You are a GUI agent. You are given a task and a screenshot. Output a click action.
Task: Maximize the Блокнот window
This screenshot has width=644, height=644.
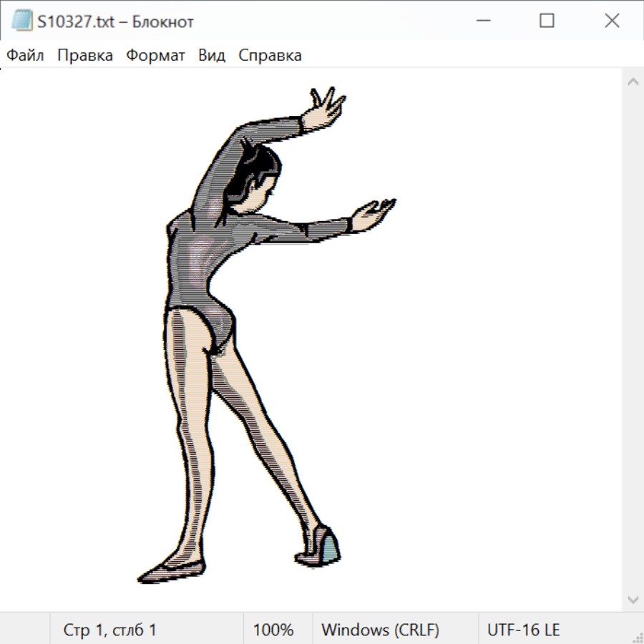[547, 21]
